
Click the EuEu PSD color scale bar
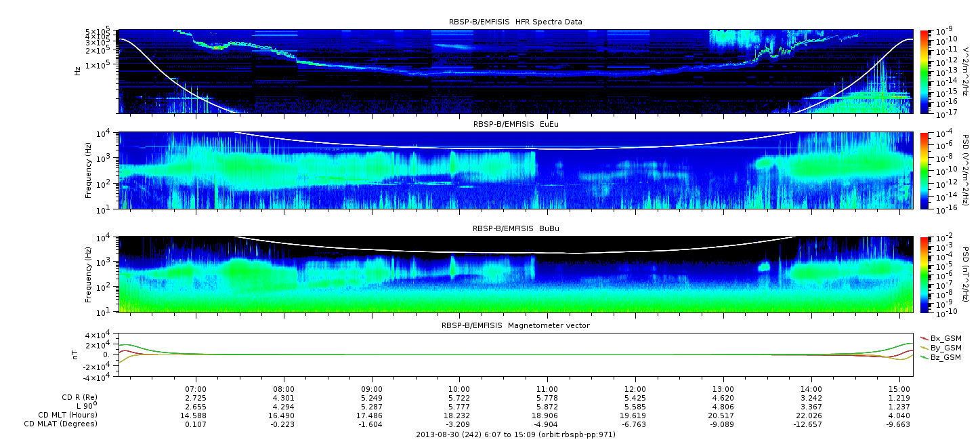click(925, 171)
